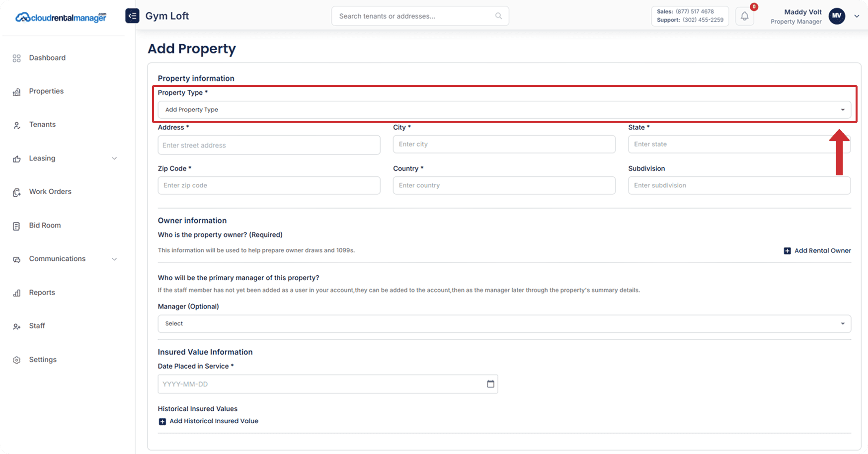Click the Date Placed in Service field

(328, 384)
